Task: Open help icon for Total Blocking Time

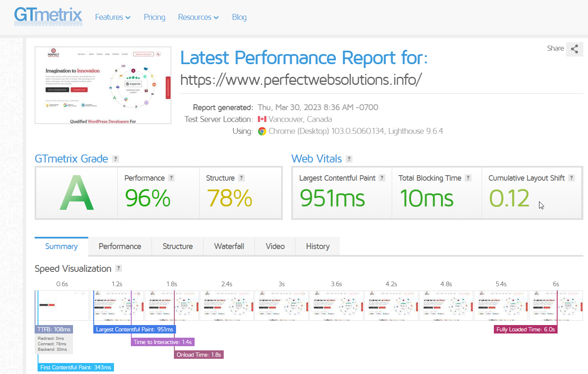Action: pyautogui.click(x=468, y=178)
